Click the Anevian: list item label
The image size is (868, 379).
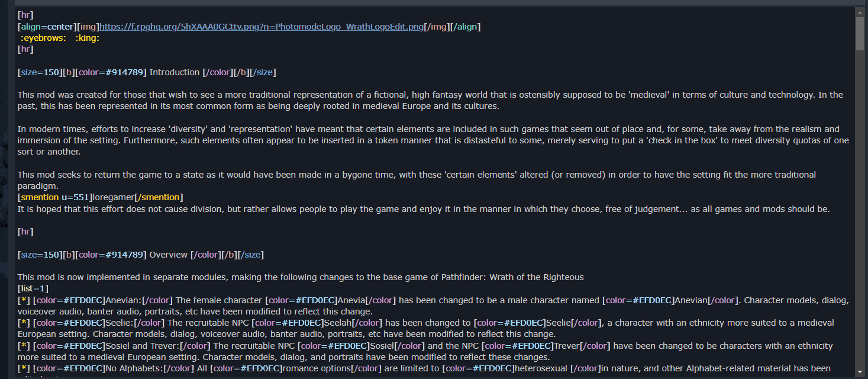coord(124,300)
